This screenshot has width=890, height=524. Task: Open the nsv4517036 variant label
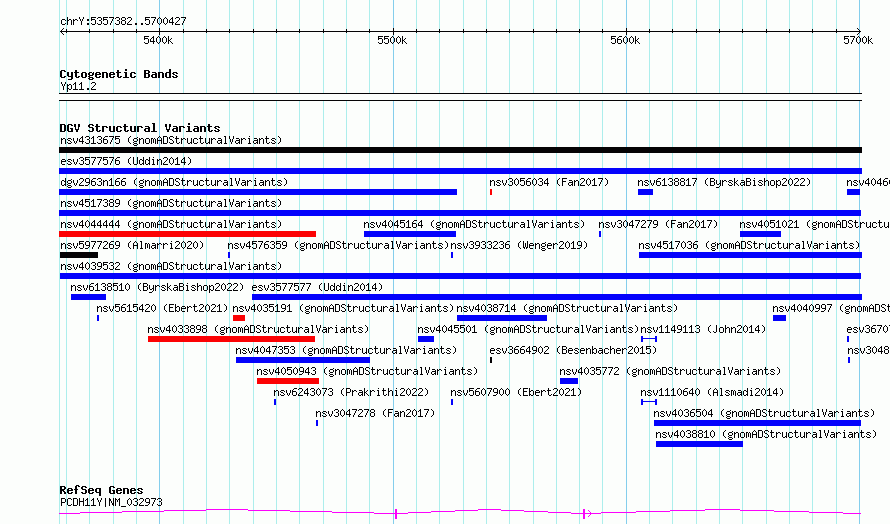pyautogui.click(x=749, y=245)
